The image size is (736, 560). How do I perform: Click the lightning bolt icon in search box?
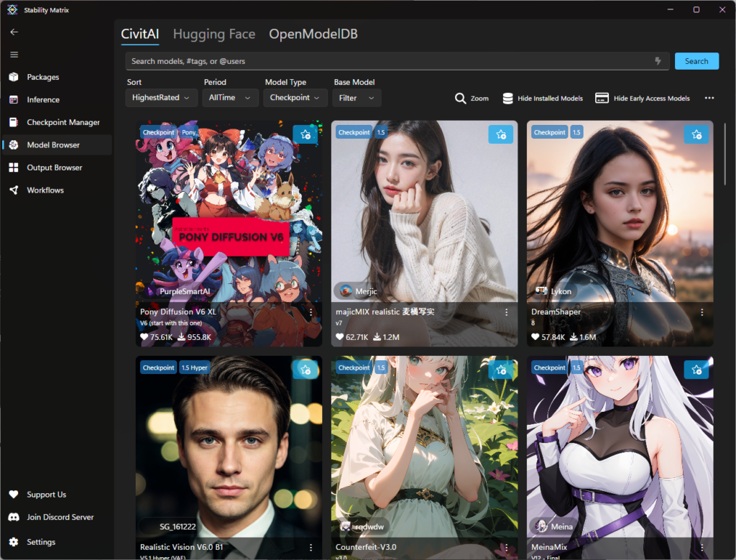pyautogui.click(x=658, y=61)
